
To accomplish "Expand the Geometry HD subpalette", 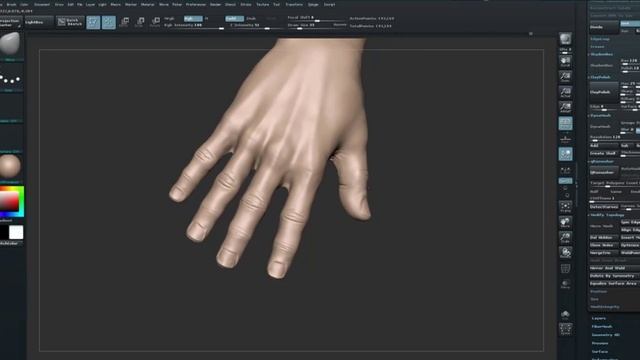I will [605, 335].
